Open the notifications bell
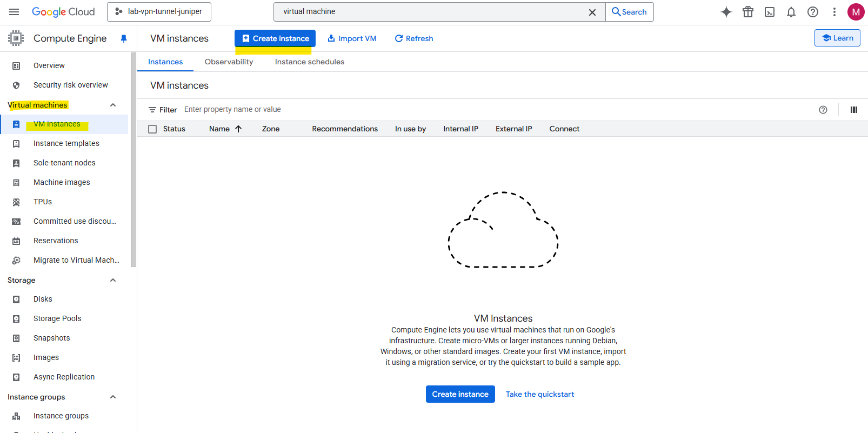The height and width of the screenshot is (433, 868). [x=791, y=12]
